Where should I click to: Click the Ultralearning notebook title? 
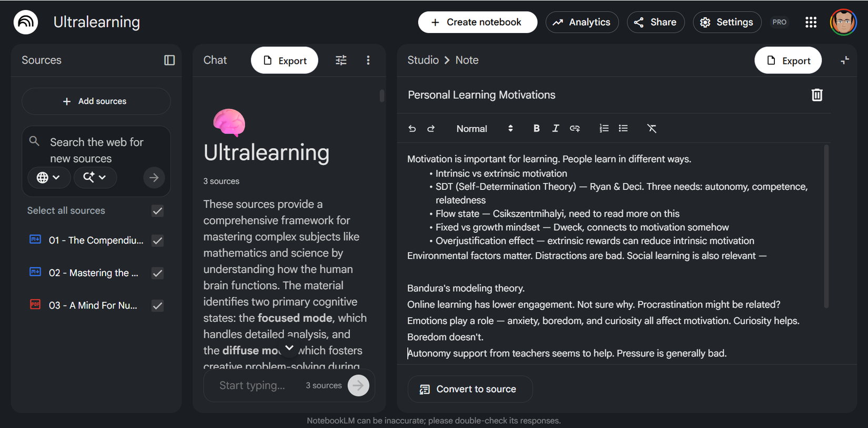click(x=97, y=22)
